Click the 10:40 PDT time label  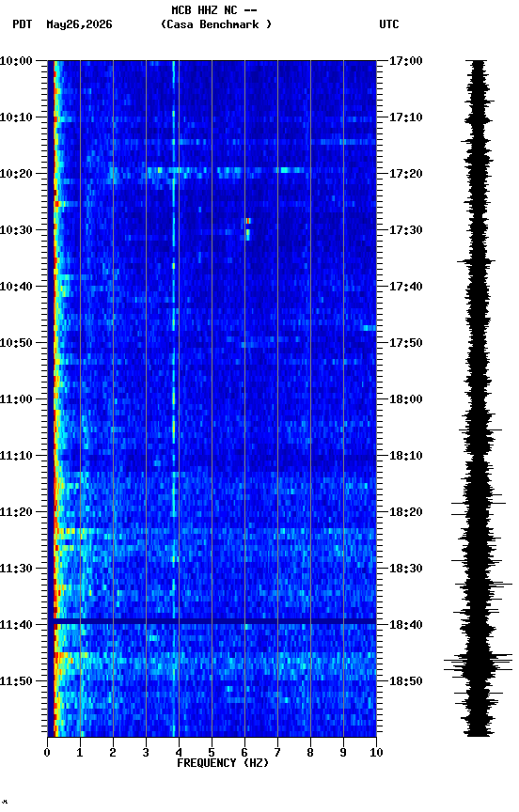pyautogui.click(x=16, y=287)
